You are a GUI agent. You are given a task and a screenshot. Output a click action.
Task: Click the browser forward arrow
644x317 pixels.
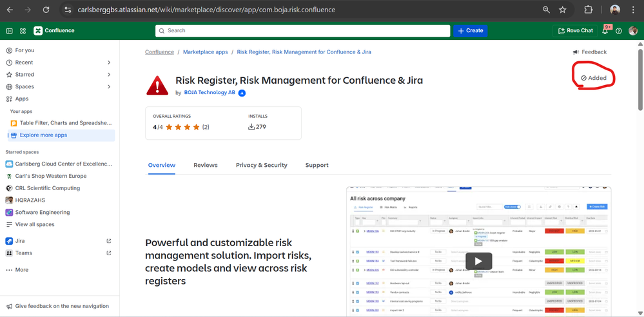(x=28, y=10)
